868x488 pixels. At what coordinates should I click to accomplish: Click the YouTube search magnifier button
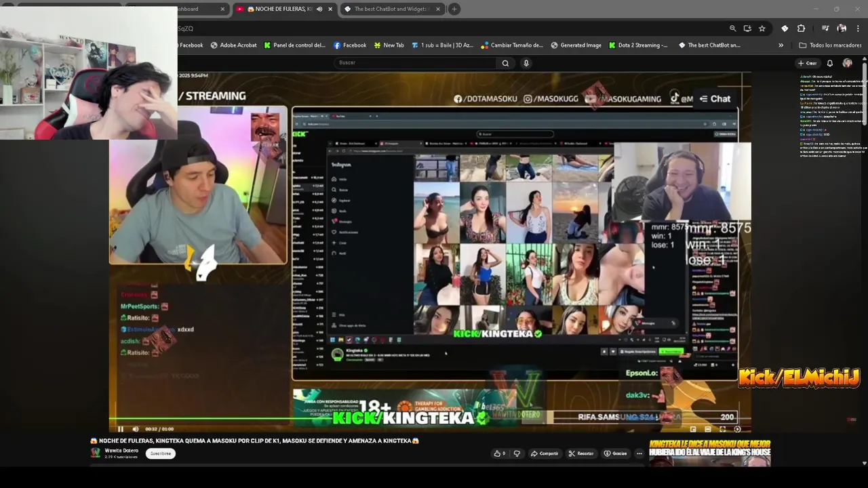point(505,63)
